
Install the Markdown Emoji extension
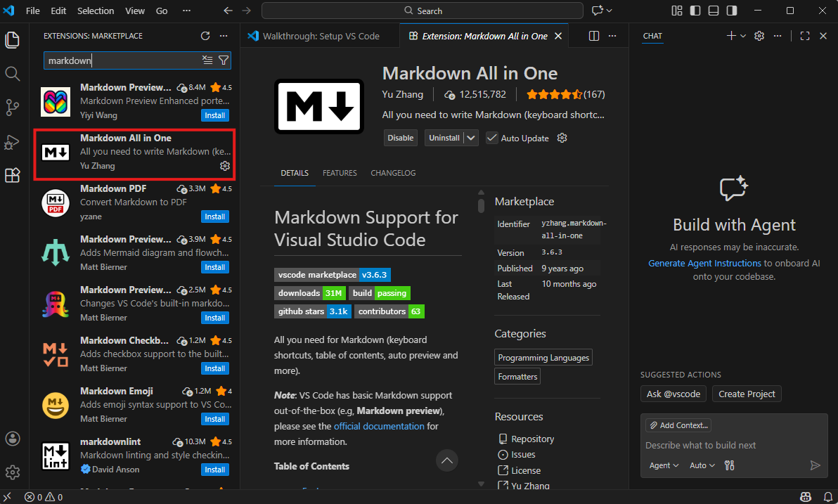point(215,419)
